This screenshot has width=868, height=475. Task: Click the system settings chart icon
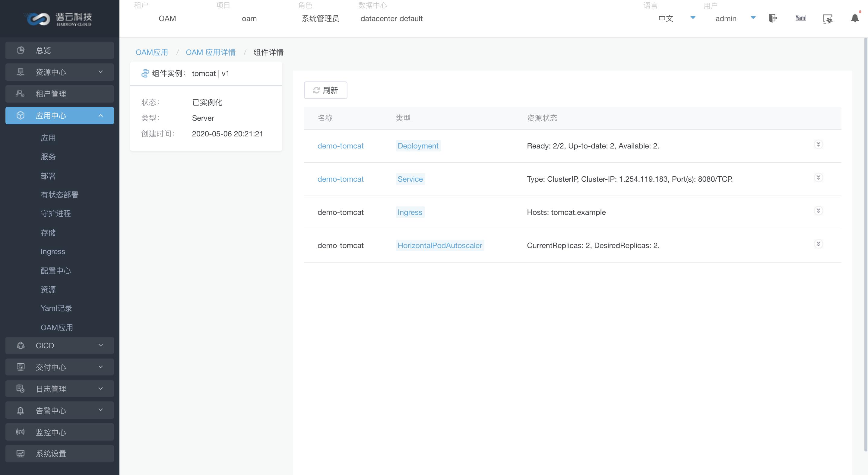pos(21,454)
